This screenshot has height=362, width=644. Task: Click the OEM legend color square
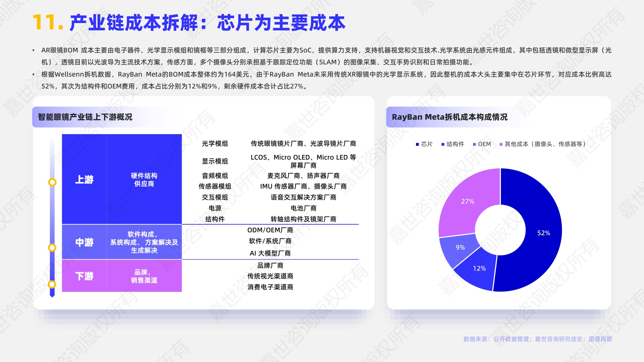point(474,144)
